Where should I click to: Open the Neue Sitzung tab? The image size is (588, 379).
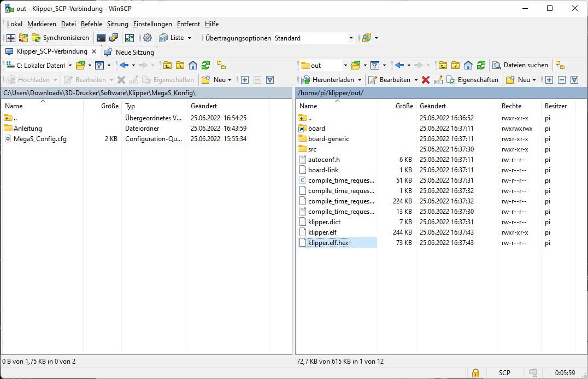(x=129, y=52)
